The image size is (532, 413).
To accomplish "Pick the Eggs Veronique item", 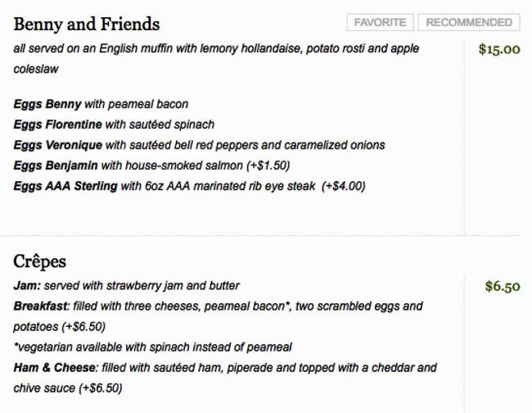I will click(199, 145).
